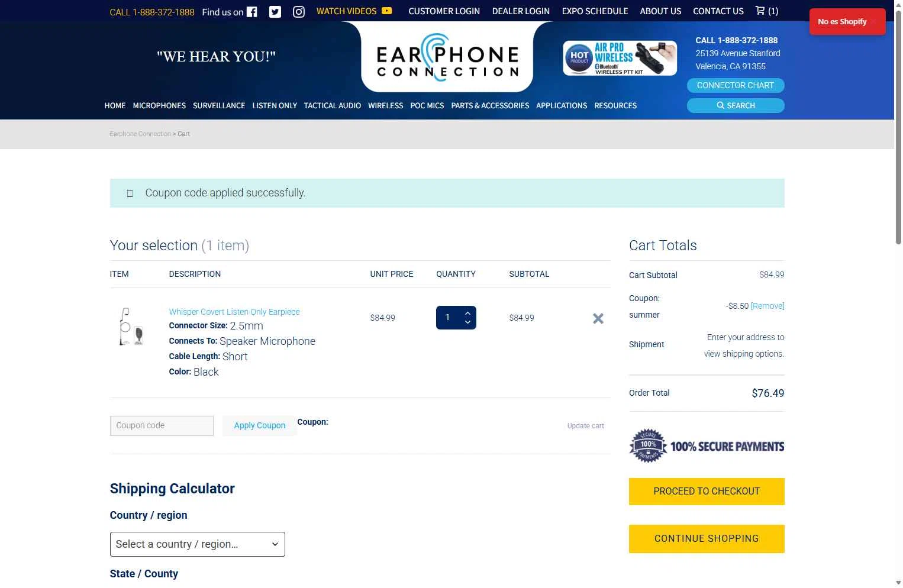The image size is (903, 588).
Task: Click the Apply Coupon button
Action: pos(260,426)
